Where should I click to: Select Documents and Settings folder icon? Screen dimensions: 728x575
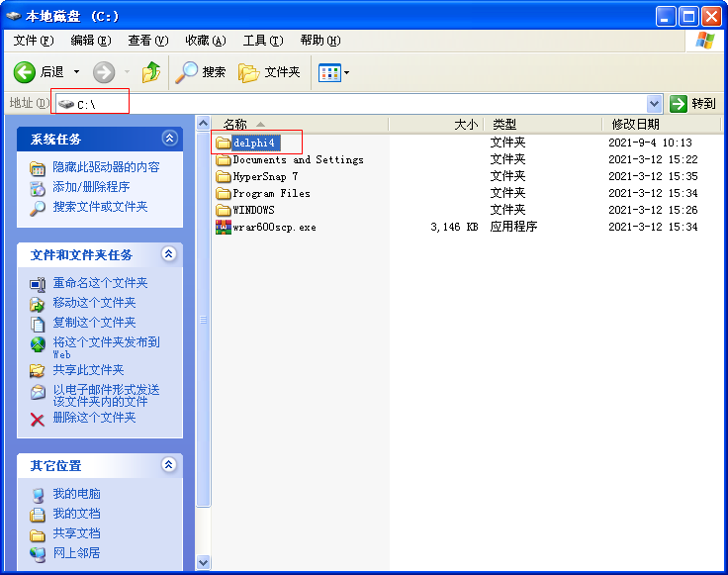tap(224, 160)
